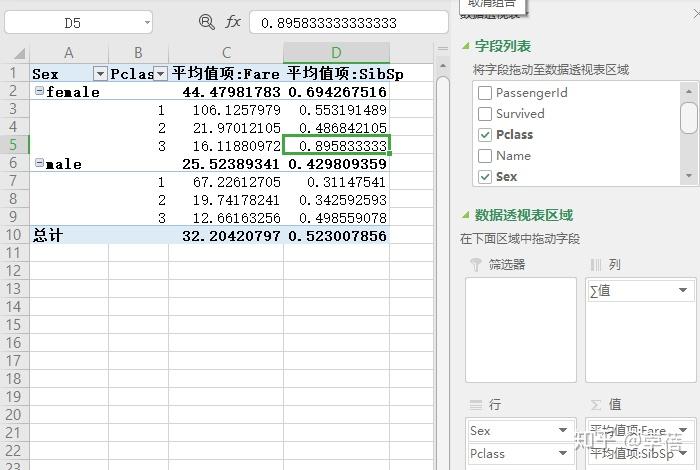Select cell with 16.11880972
This screenshot has width=700, height=470.
226,145
